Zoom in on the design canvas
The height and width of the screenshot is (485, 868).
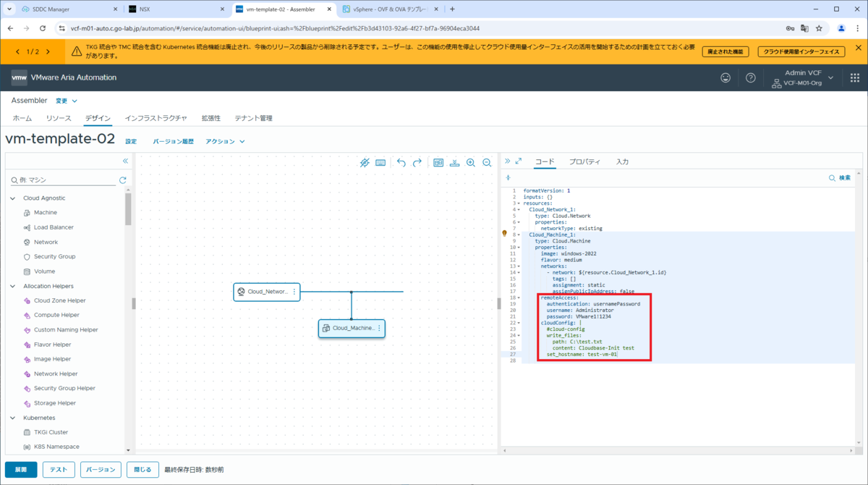point(471,163)
